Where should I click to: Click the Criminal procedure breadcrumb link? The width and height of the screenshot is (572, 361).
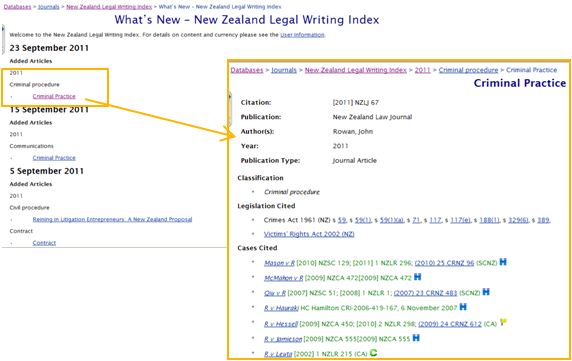(468, 70)
